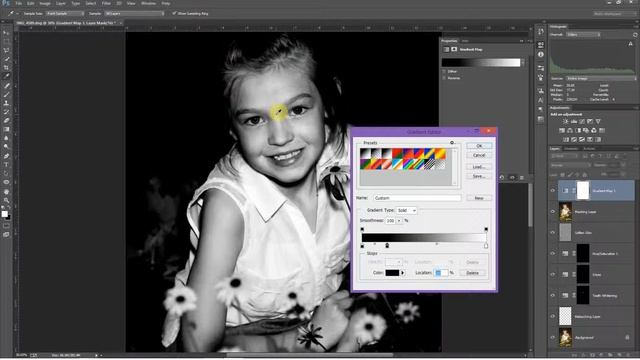Select the Lasso tool

[6, 50]
